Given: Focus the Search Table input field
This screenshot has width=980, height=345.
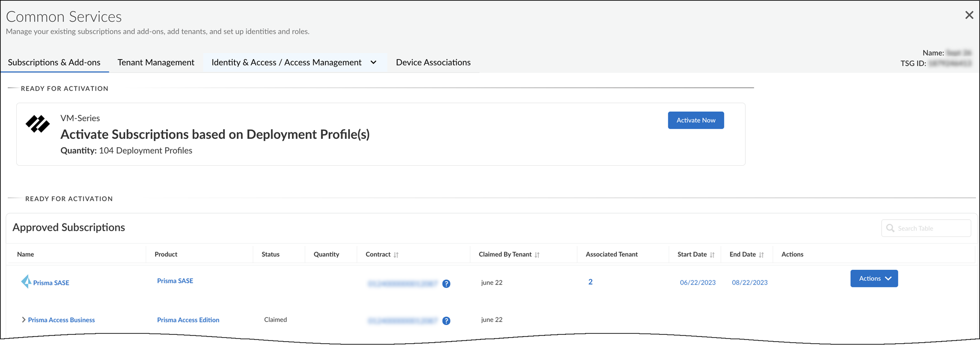Looking at the screenshot, I should coord(926,228).
